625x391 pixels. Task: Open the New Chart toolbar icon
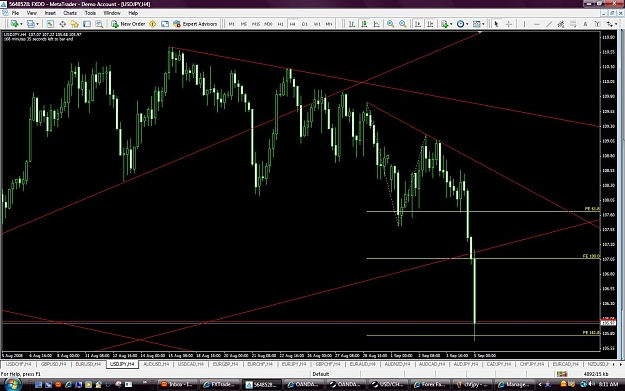(14, 24)
